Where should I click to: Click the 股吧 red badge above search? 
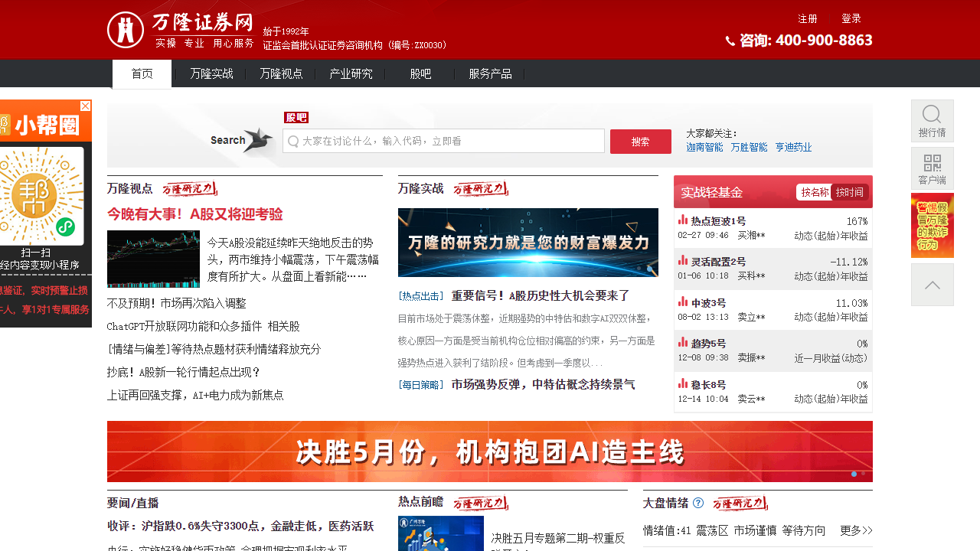[296, 117]
